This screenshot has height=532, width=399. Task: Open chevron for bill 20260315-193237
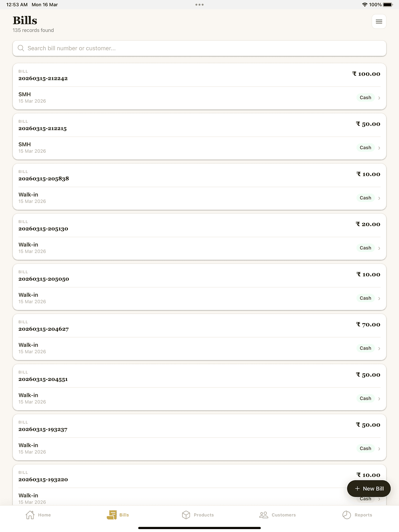tap(379, 449)
